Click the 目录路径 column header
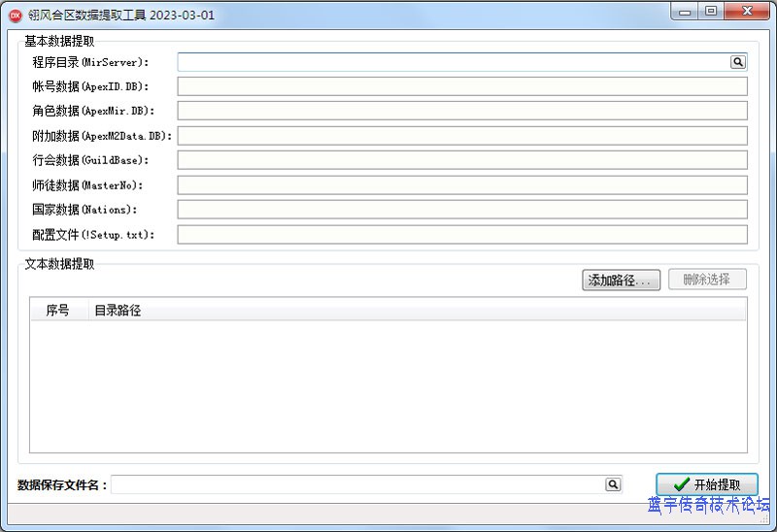 (x=118, y=311)
